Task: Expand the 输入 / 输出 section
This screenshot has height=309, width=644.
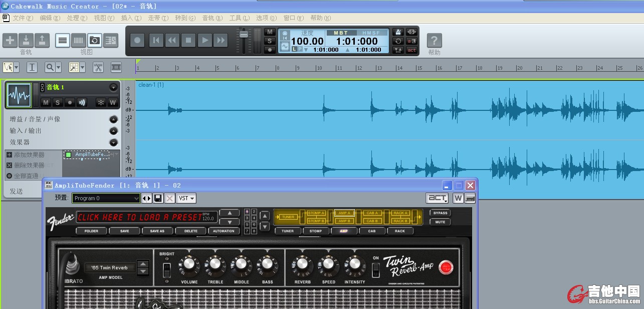Action: click(x=114, y=130)
